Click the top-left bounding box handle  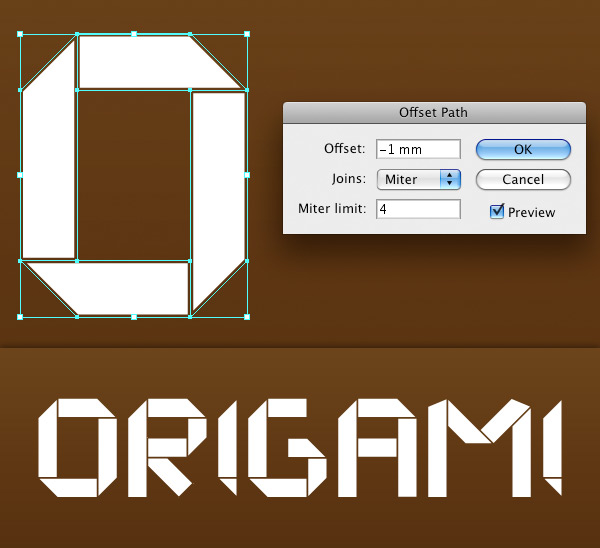pos(21,34)
